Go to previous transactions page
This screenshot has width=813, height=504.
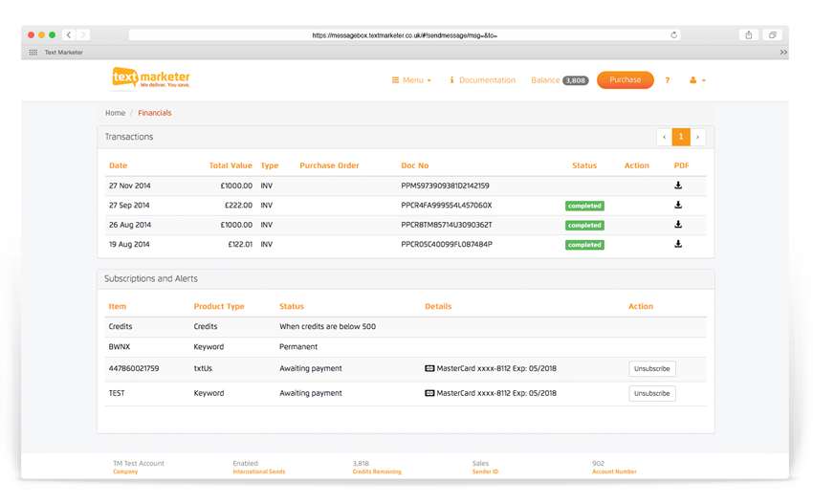pos(664,138)
